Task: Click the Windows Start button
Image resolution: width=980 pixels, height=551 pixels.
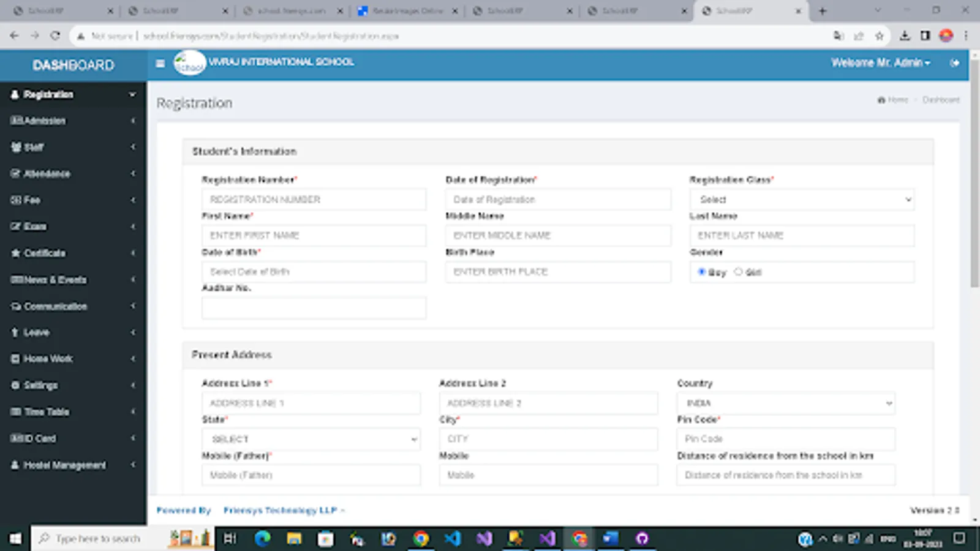Action: (15, 538)
